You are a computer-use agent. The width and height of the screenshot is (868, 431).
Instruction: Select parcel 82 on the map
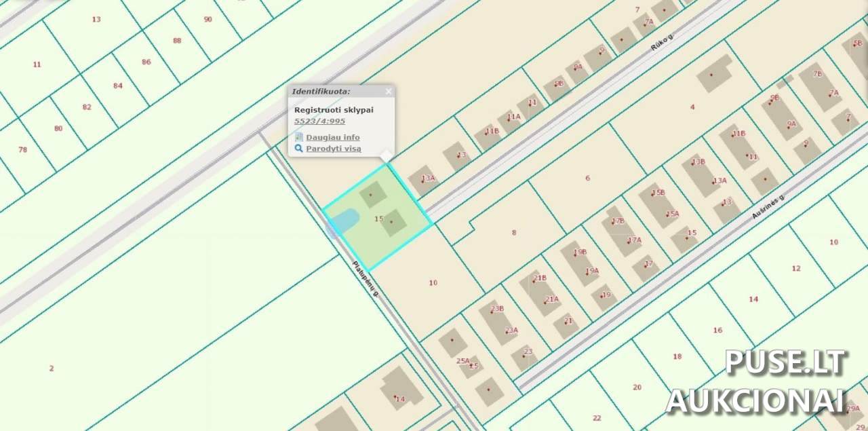[87, 107]
